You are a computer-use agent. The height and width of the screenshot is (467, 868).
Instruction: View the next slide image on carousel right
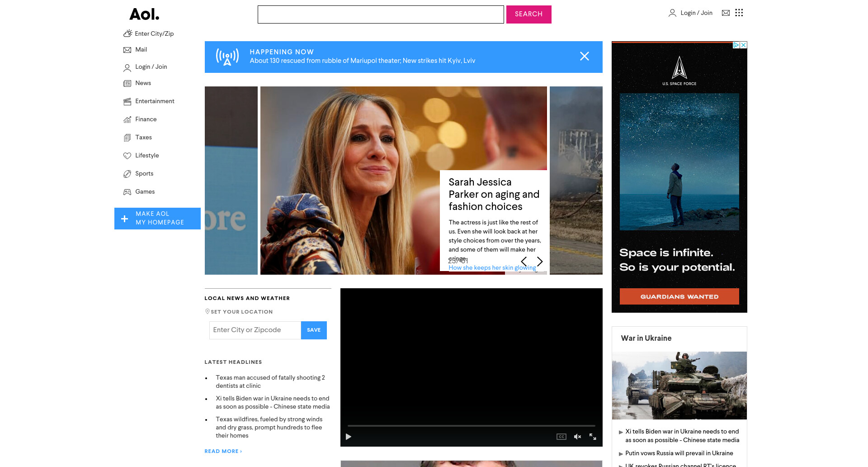576,181
